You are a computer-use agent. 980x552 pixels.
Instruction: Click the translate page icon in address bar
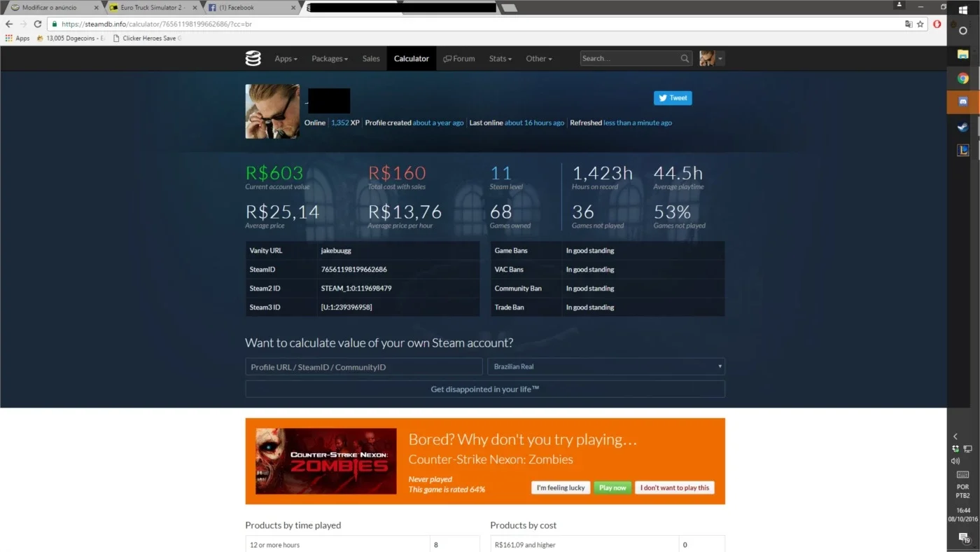[x=909, y=24]
